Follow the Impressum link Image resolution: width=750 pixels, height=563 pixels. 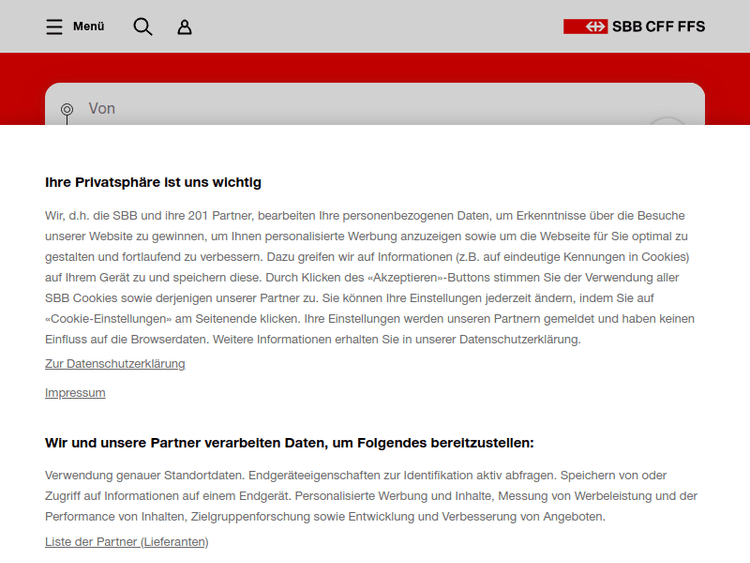(x=75, y=393)
